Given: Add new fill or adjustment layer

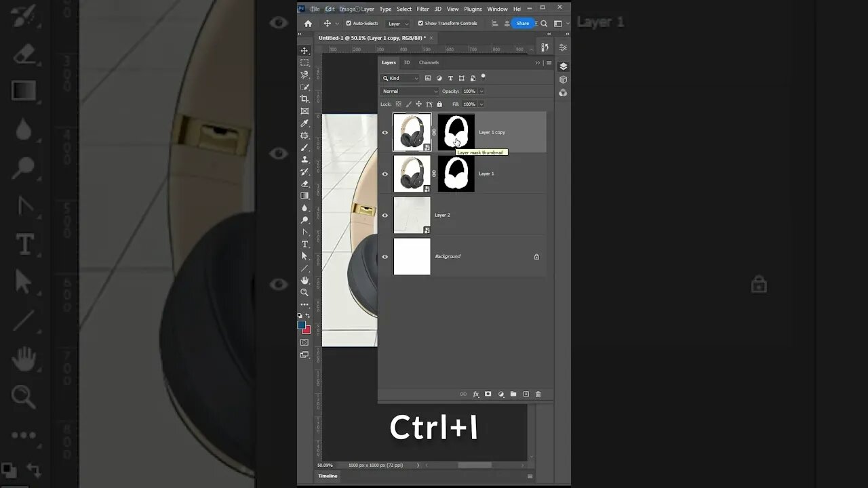Looking at the screenshot, I should [501, 394].
